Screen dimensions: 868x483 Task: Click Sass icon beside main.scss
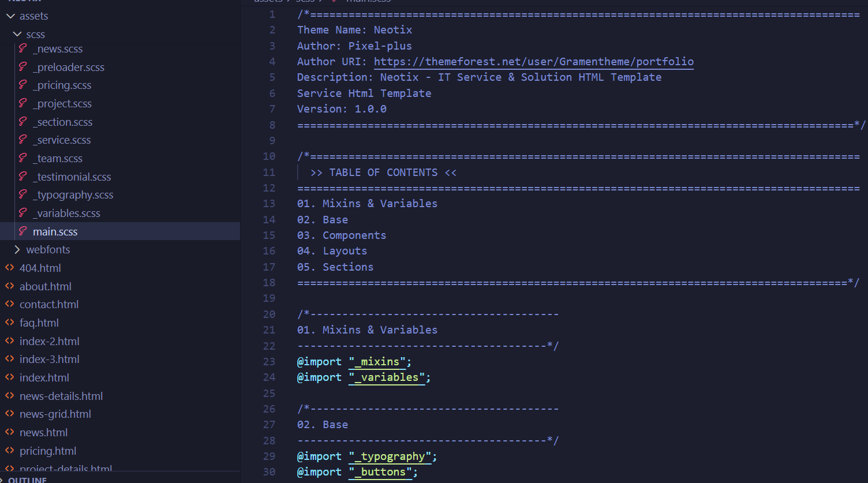point(23,231)
